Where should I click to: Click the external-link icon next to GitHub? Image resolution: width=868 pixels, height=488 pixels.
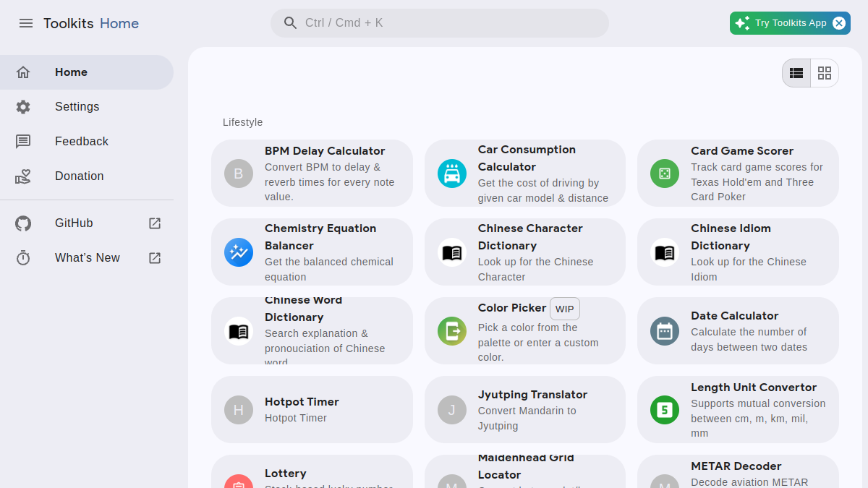pos(155,223)
